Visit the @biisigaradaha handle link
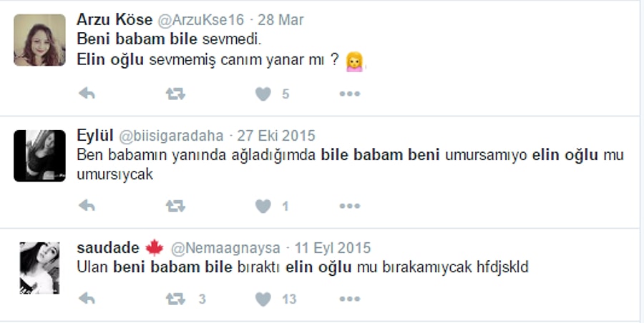644x323 pixels. [x=171, y=136]
